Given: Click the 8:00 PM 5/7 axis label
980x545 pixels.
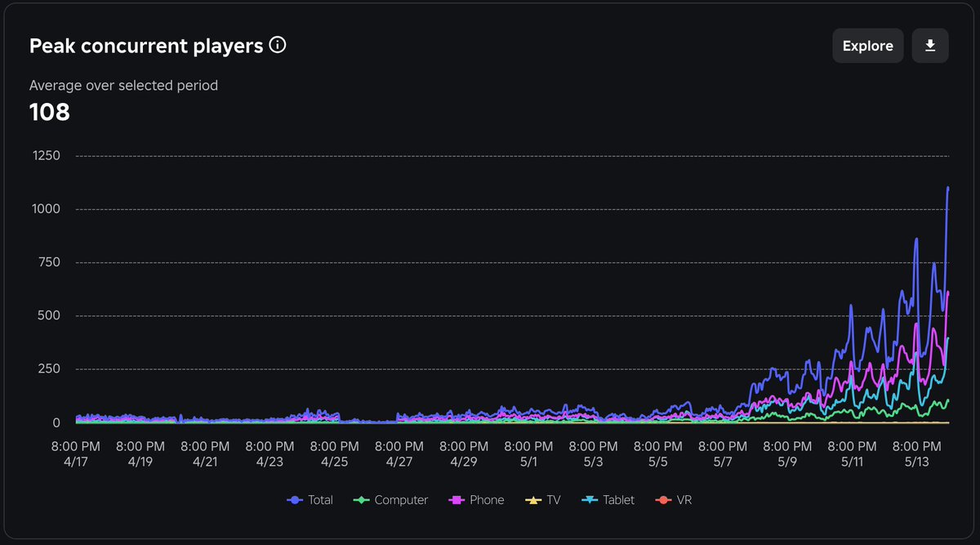Looking at the screenshot, I should coord(723,454).
